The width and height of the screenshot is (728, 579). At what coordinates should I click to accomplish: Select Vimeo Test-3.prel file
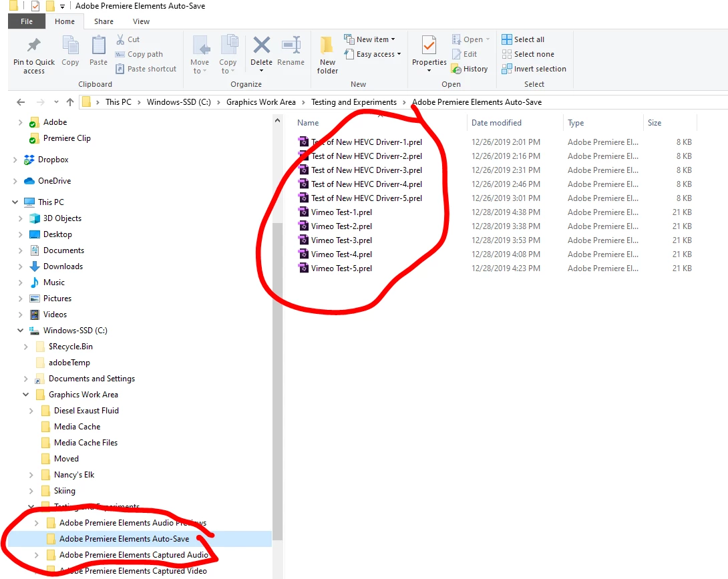pyautogui.click(x=335, y=240)
